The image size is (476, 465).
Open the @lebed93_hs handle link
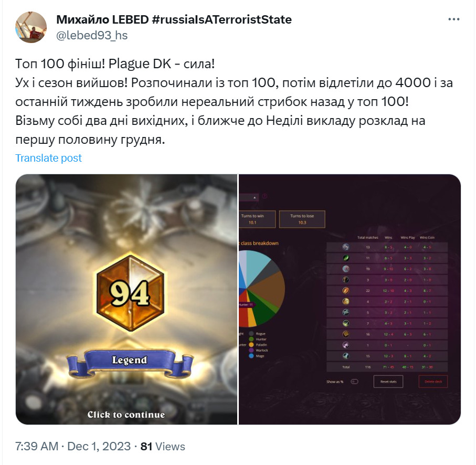(x=92, y=36)
